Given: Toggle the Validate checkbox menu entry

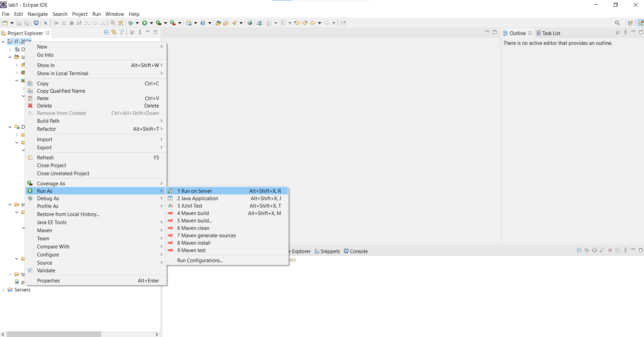Looking at the screenshot, I should 96,271.
